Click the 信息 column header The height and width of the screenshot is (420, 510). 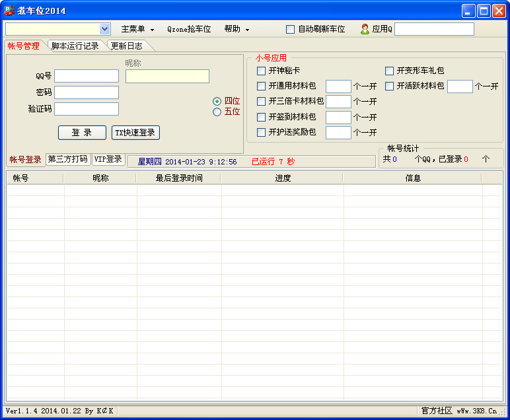412,178
